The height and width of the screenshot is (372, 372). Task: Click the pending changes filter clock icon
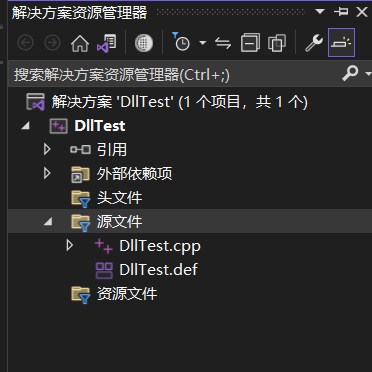[x=181, y=42]
